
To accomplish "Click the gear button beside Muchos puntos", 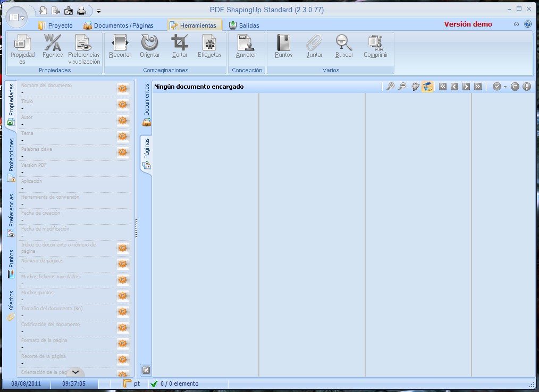I will coord(123,296).
